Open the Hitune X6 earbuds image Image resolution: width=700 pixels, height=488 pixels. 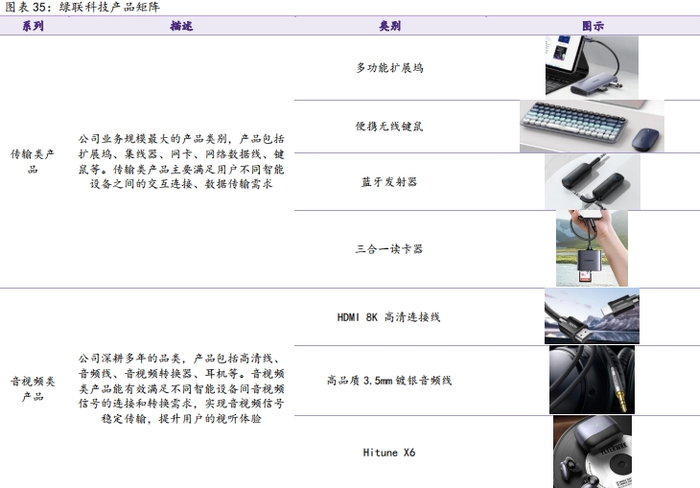click(592, 452)
